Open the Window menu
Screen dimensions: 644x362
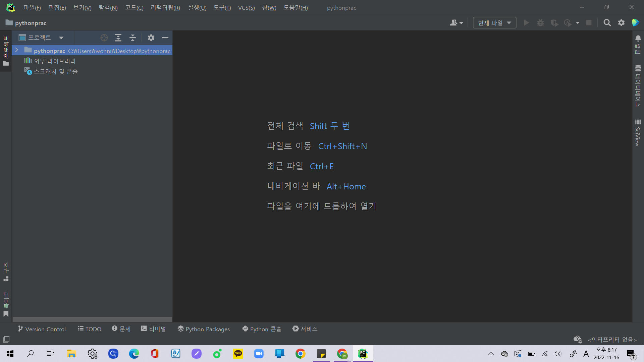269,8
